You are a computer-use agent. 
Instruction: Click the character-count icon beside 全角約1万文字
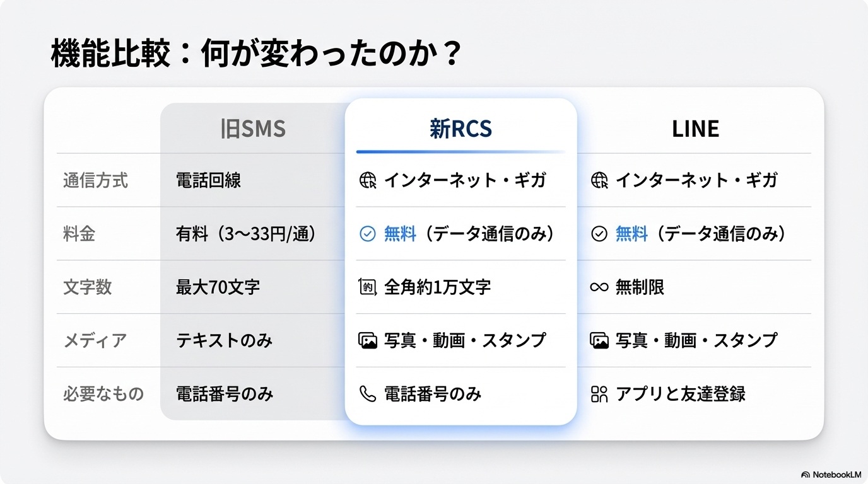point(368,287)
